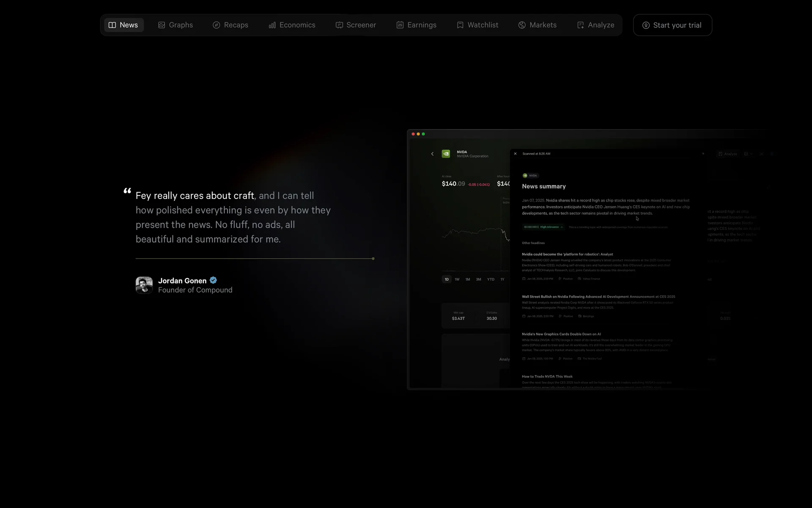The image size is (812, 508).
Task: Click the Earnings calendar icon
Action: click(x=400, y=25)
